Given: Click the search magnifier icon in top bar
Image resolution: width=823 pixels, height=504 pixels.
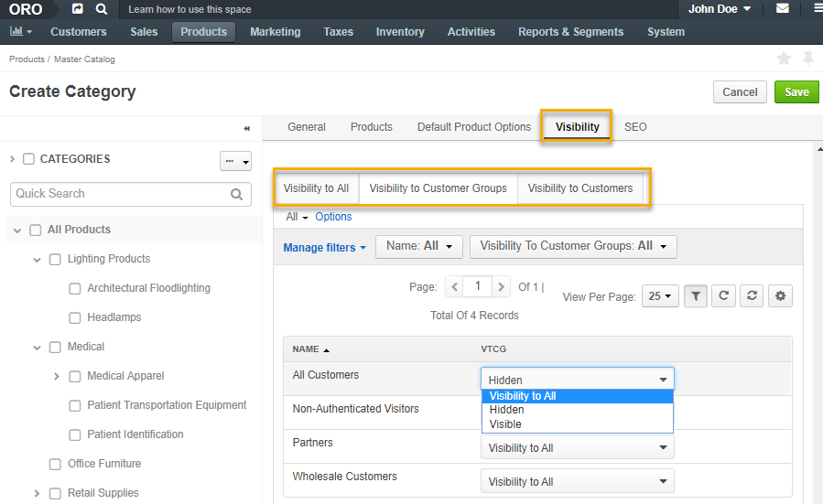Looking at the screenshot, I should click(x=102, y=9).
